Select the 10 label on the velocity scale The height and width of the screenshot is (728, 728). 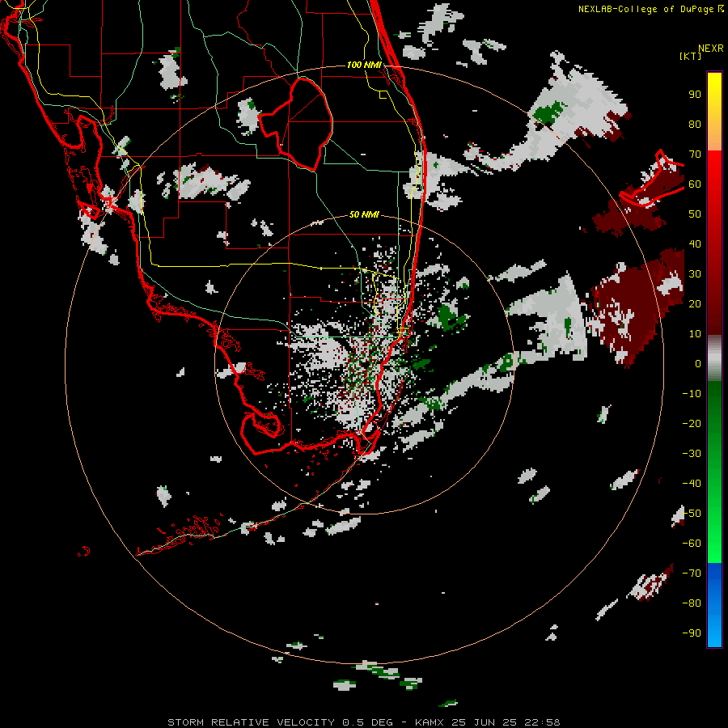(x=695, y=334)
